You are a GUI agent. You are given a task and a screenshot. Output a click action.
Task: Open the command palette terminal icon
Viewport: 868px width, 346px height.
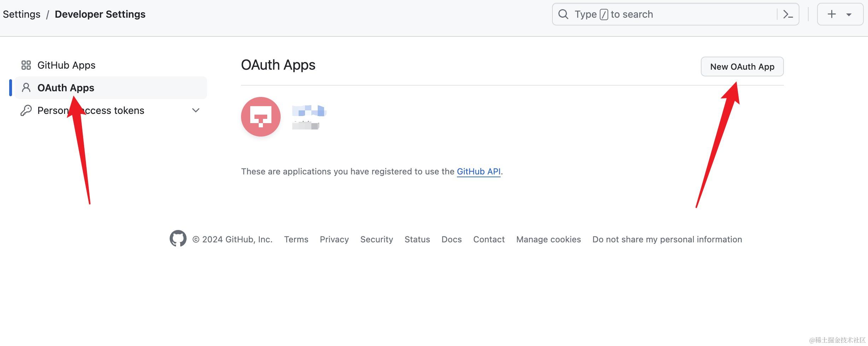click(x=788, y=14)
